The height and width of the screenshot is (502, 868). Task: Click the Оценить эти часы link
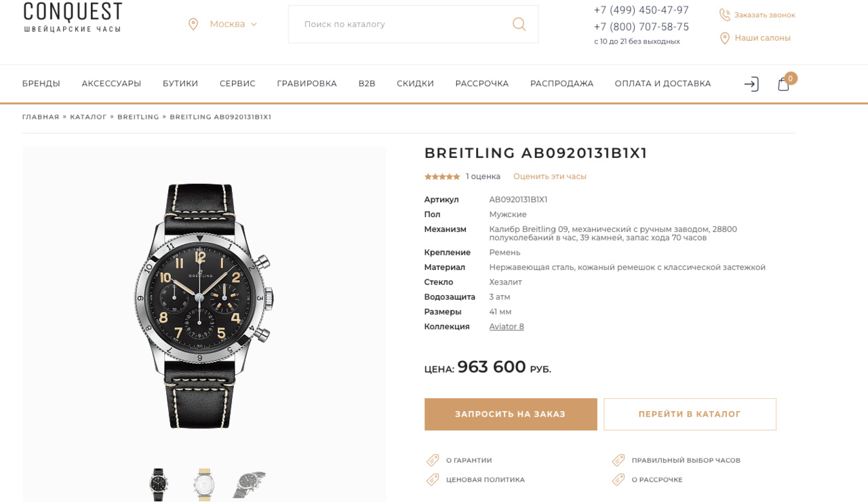point(549,176)
